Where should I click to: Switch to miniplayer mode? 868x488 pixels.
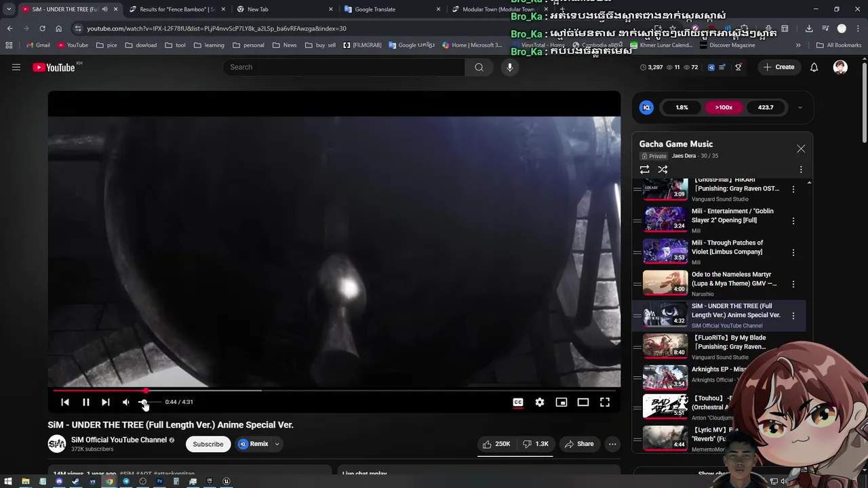[x=561, y=402]
